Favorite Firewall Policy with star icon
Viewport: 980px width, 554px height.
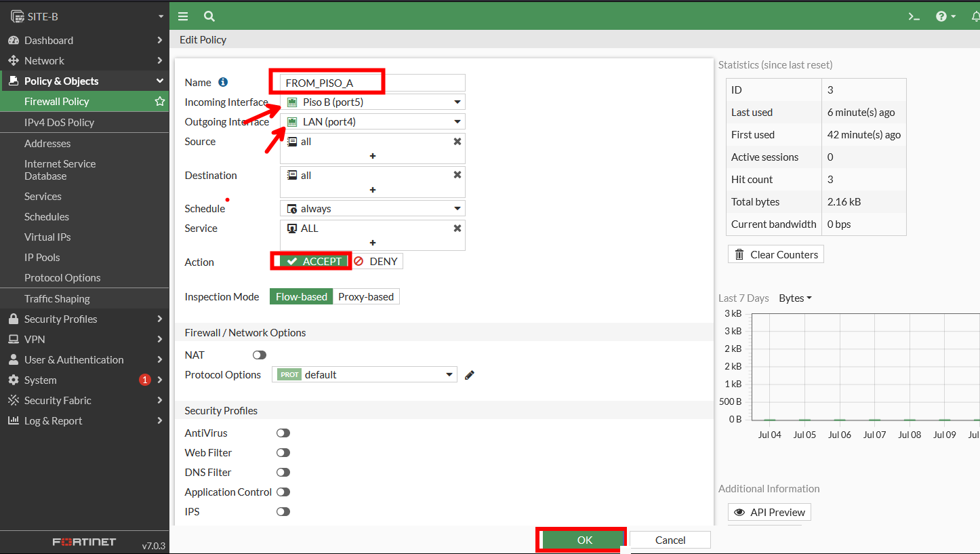(x=160, y=102)
